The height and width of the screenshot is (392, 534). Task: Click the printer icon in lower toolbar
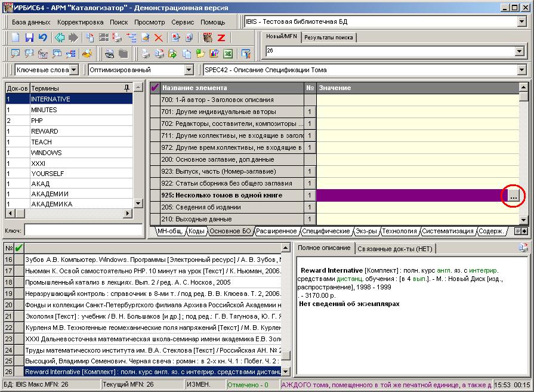click(145, 54)
